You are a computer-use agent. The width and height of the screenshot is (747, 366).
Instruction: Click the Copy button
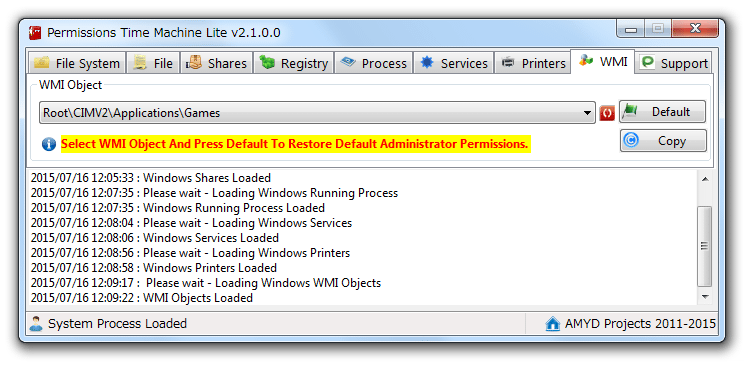point(663,141)
